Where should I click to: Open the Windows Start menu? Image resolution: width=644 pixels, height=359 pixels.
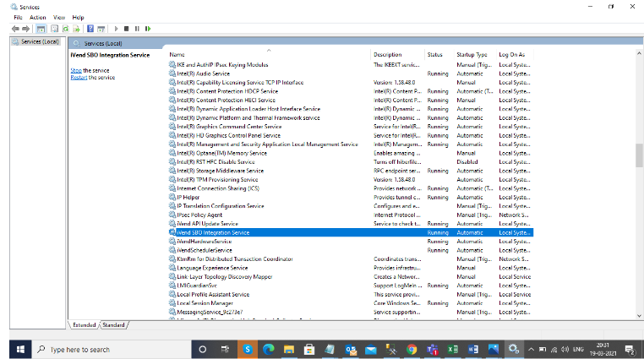click(x=20, y=350)
